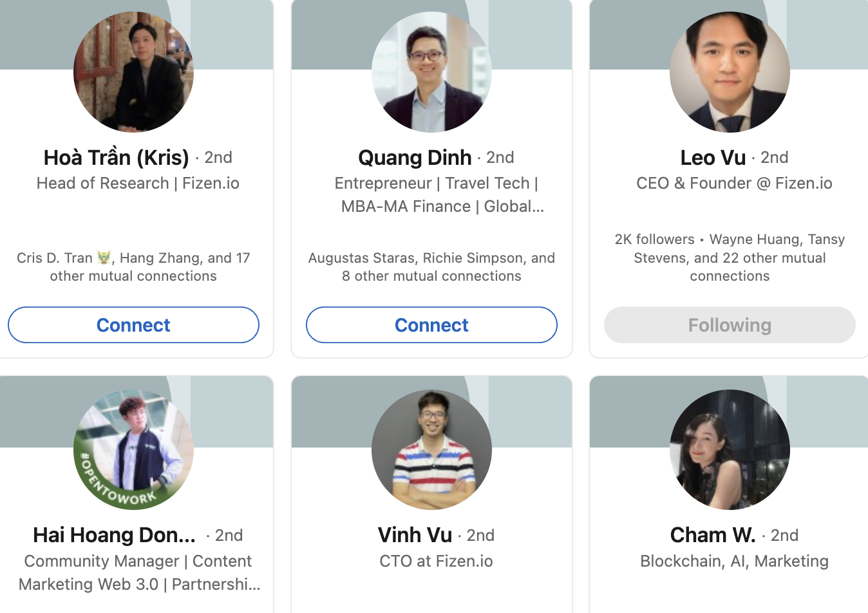Image resolution: width=868 pixels, height=613 pixels.
Task: Click Cham W.'s profile photo
Action: [730, 449]
